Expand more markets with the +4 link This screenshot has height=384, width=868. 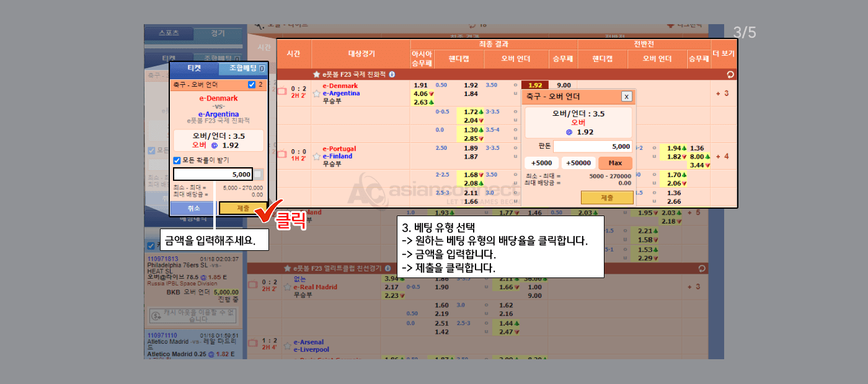tap(722, 156)
